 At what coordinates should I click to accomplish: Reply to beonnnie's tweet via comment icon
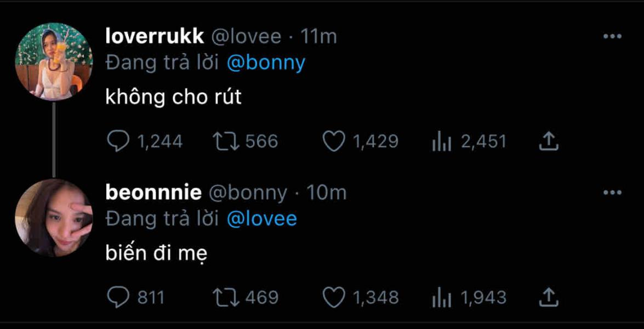pos(116,298)
